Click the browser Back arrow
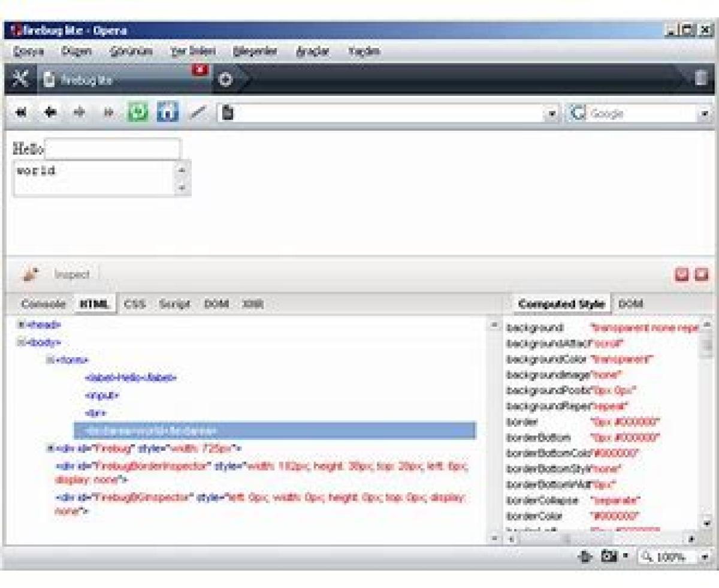 pos(51,113)
